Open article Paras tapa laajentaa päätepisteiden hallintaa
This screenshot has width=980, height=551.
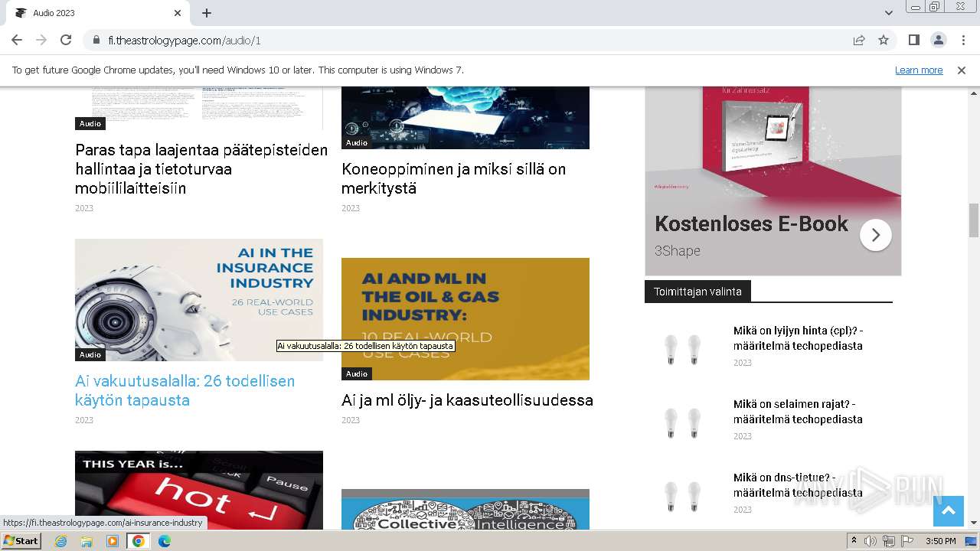click(x=201, y=169)
